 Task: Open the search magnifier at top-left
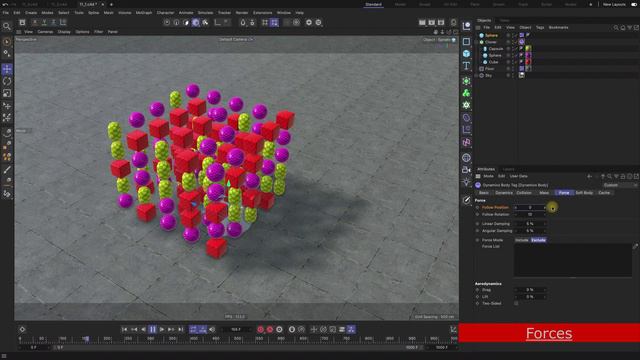coord(7,27)
